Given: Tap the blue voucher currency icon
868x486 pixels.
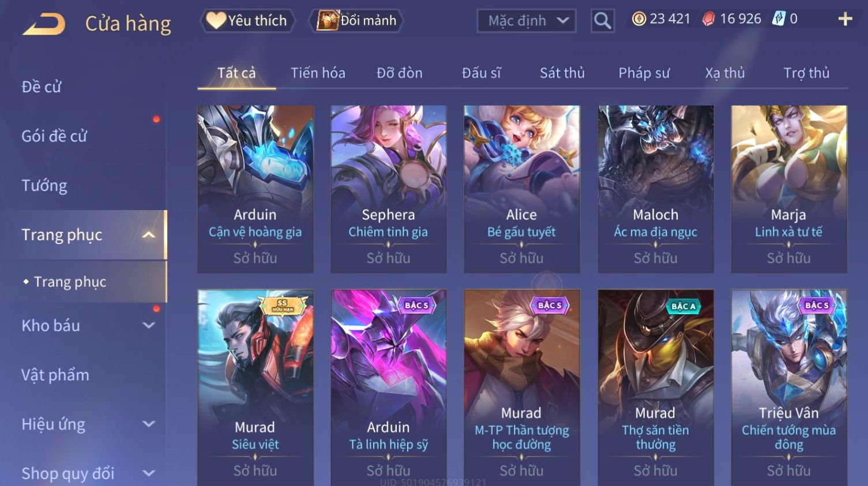Looking at the screenshot, I should pos(779,19).
